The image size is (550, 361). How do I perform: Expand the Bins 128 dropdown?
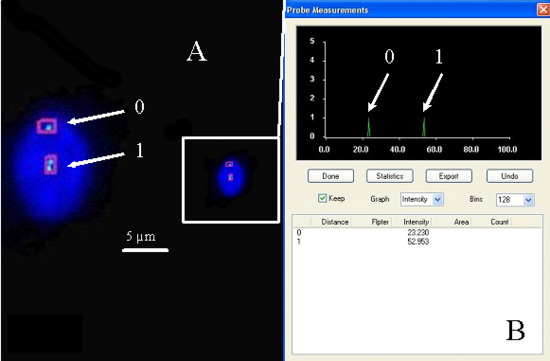pyautogui.click(x=515, y=200)
